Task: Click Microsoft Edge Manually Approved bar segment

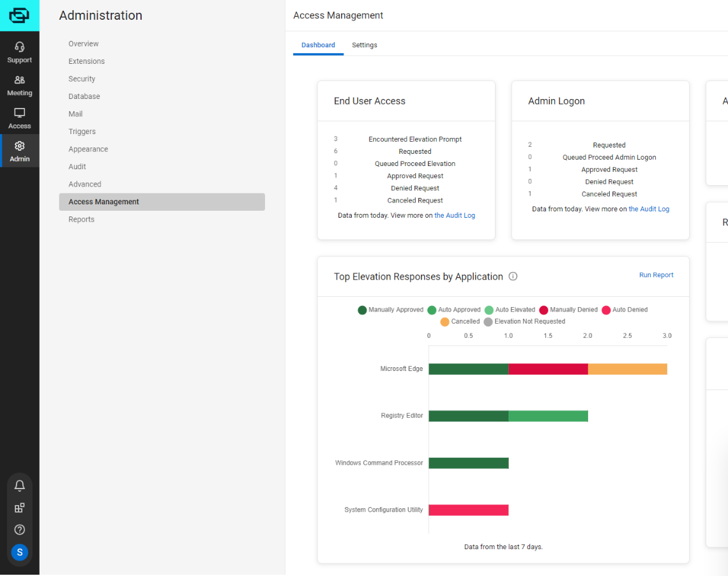Action: pyautogui.click(x=469, y=370)
